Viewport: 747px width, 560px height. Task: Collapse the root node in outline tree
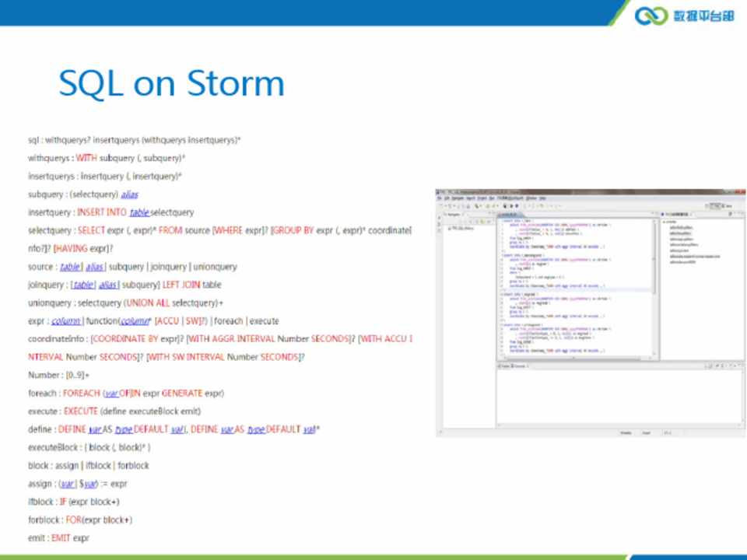coord(664,222)
